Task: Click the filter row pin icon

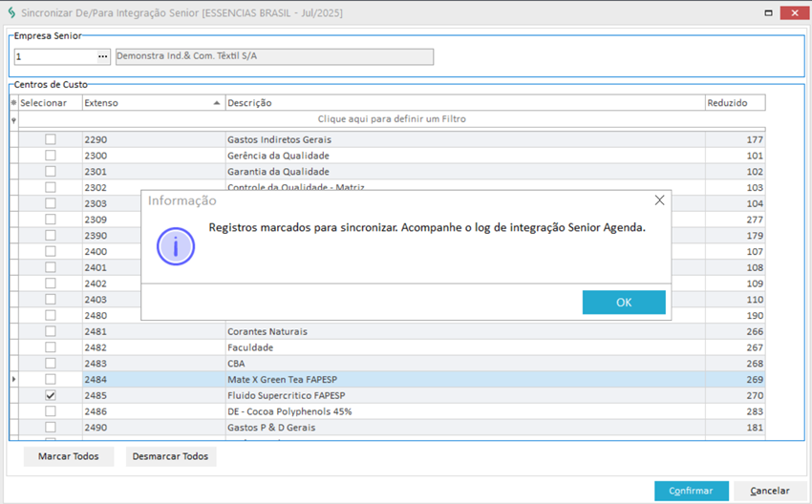Action: pos(14,120)
